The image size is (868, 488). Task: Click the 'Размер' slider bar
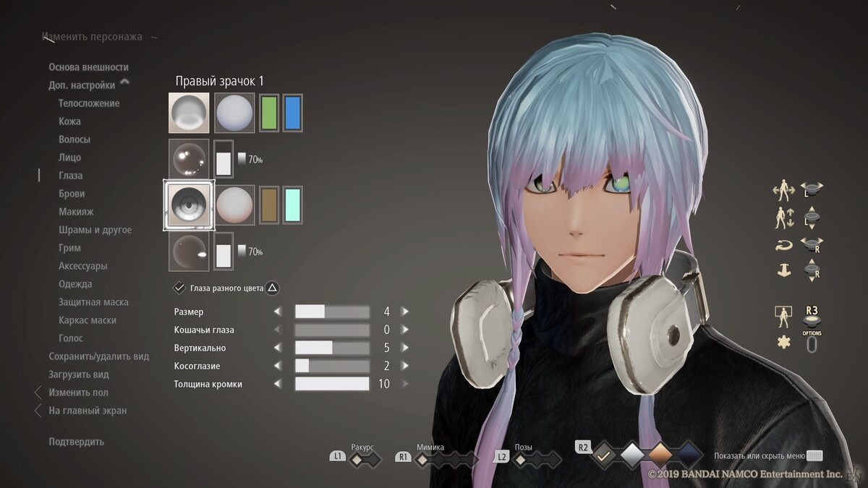(x=332, y=312)
